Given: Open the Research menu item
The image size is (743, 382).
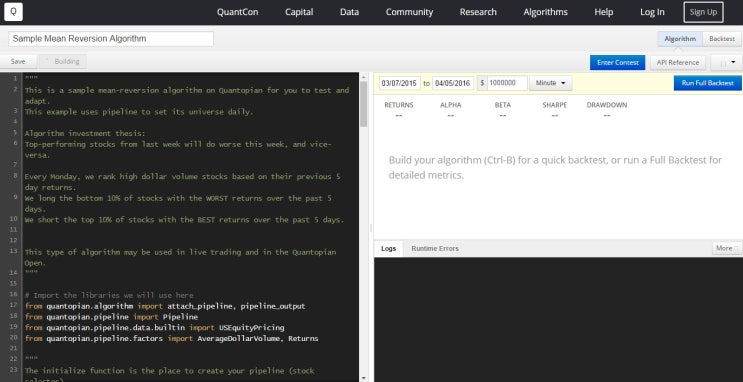Looking at the screenshot, I should pyautogui.click(x=478, y=12).
